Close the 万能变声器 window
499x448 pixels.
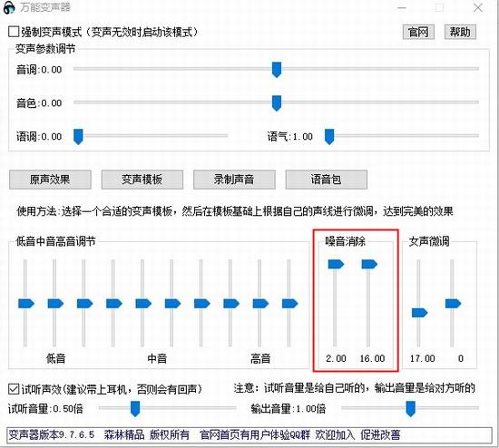point(478,7)
